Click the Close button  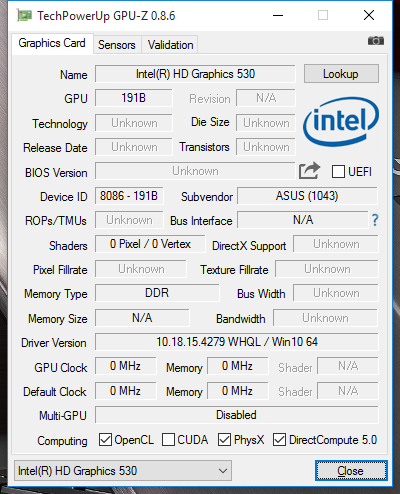(351, 471)
